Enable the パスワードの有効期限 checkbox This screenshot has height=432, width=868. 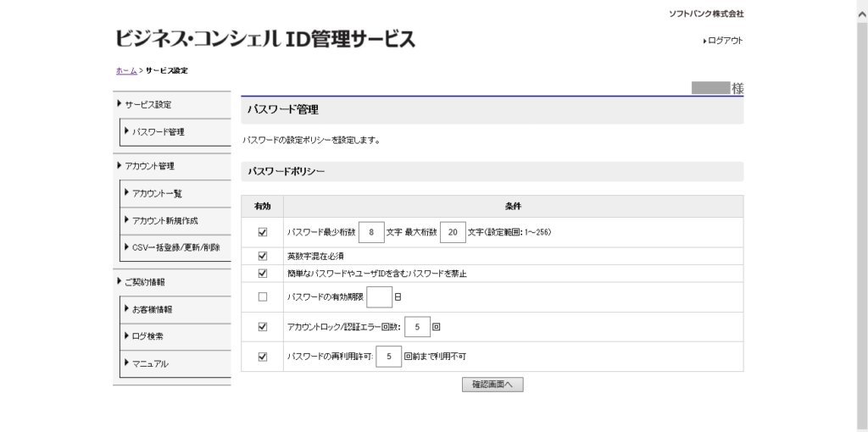[x=263, y=297]
